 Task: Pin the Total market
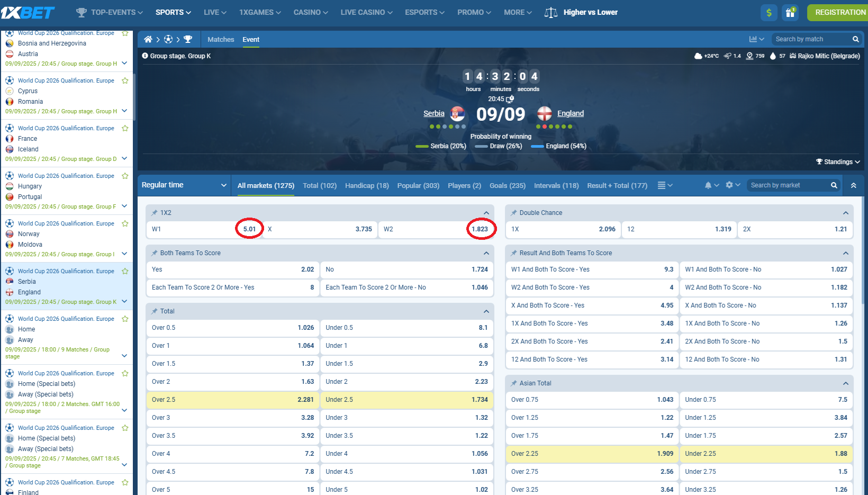155,311
